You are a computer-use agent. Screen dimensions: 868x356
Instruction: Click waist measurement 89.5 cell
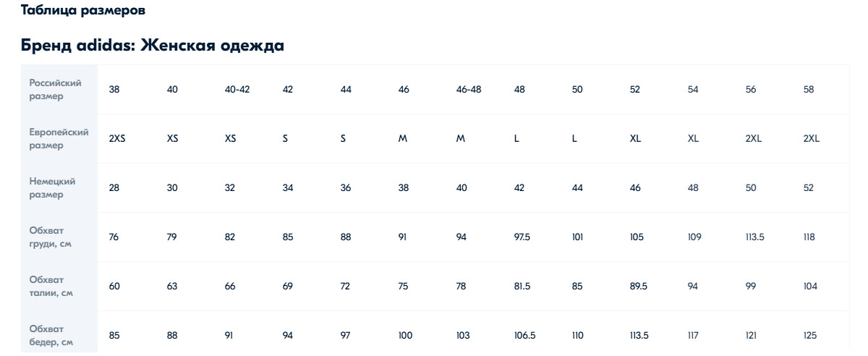tap(639, 287)
